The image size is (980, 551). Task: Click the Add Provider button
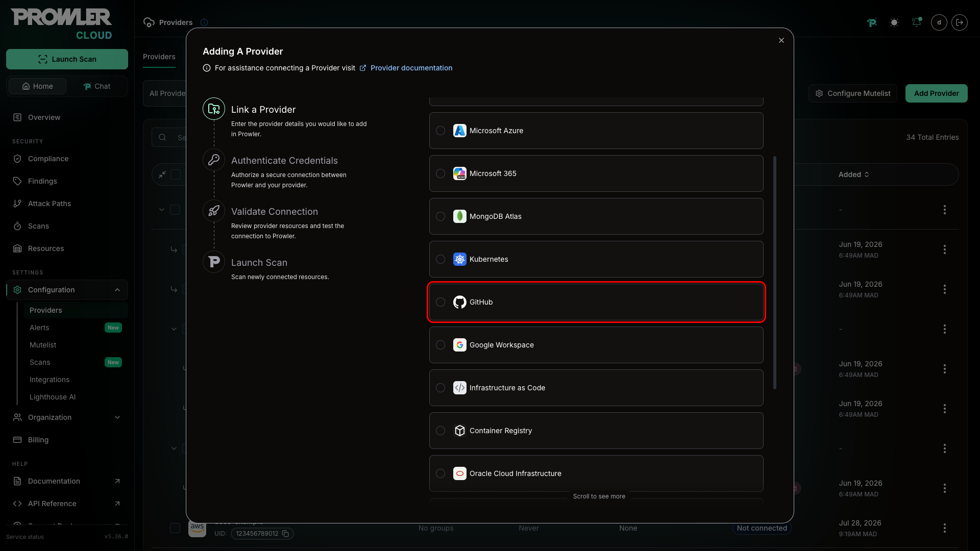(936, 93)
